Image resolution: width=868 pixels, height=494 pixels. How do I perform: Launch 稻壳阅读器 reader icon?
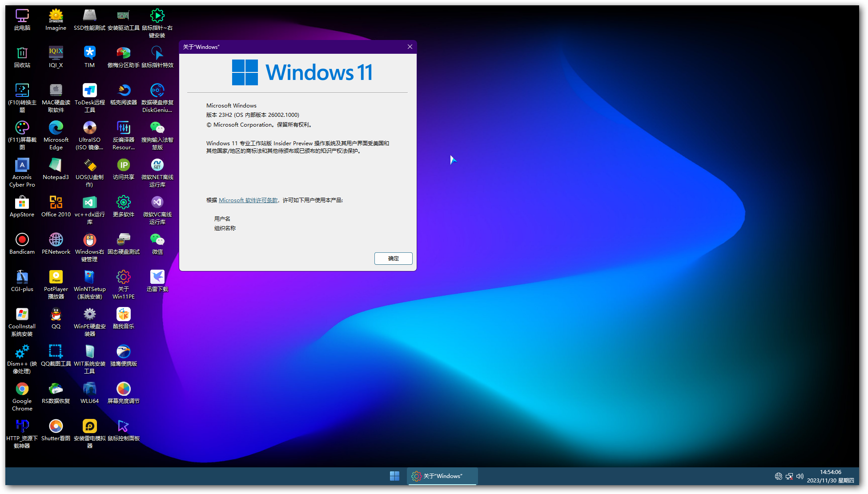(x=124, y=94)
